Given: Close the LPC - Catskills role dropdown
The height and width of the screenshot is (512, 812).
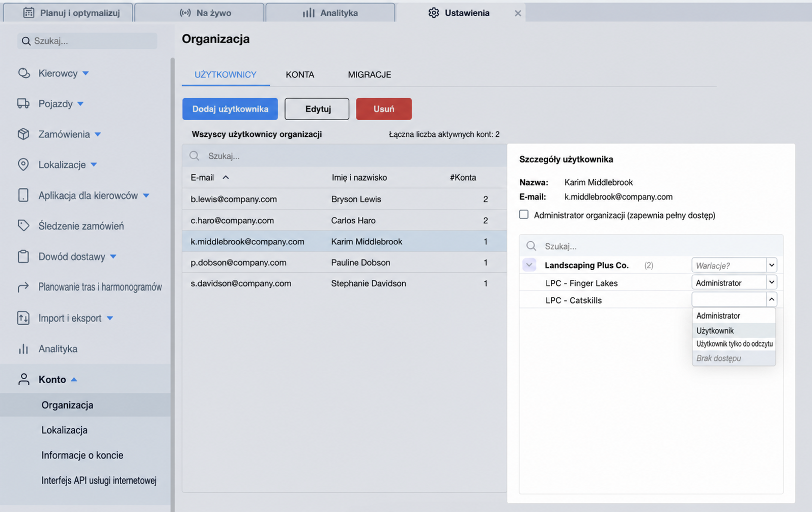Looking at the screenshot, I should pyautogui.click(x=771, y=300).
